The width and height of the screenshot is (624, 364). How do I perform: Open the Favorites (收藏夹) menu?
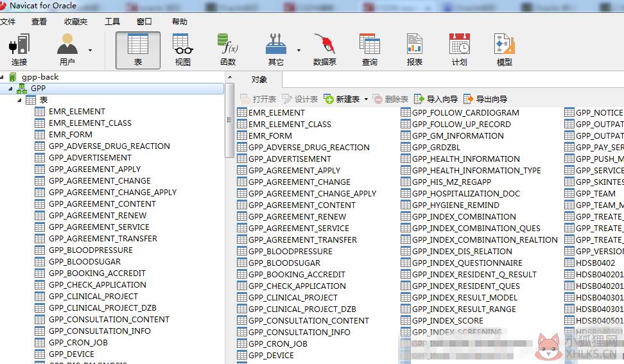click(x=76, y=21)
